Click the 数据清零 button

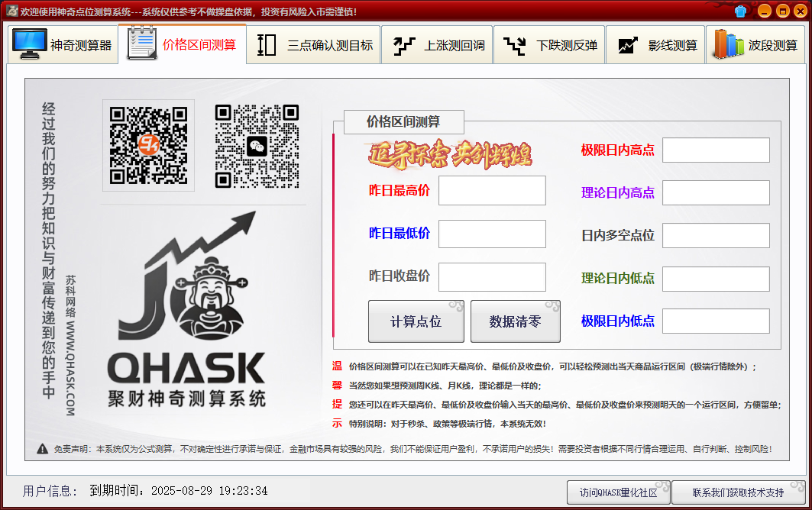point(516,321)
